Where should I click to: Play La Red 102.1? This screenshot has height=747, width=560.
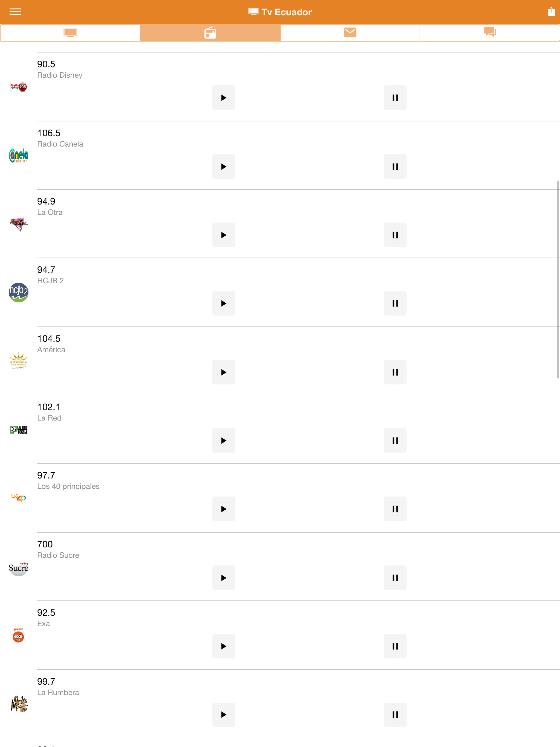[224, 441]
